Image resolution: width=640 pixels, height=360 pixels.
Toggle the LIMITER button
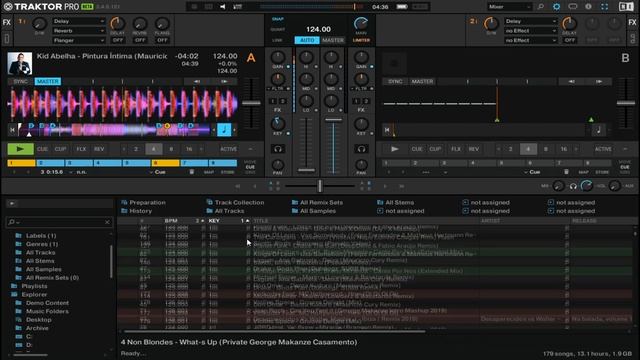pyautogui.click(x=361, y=40)
